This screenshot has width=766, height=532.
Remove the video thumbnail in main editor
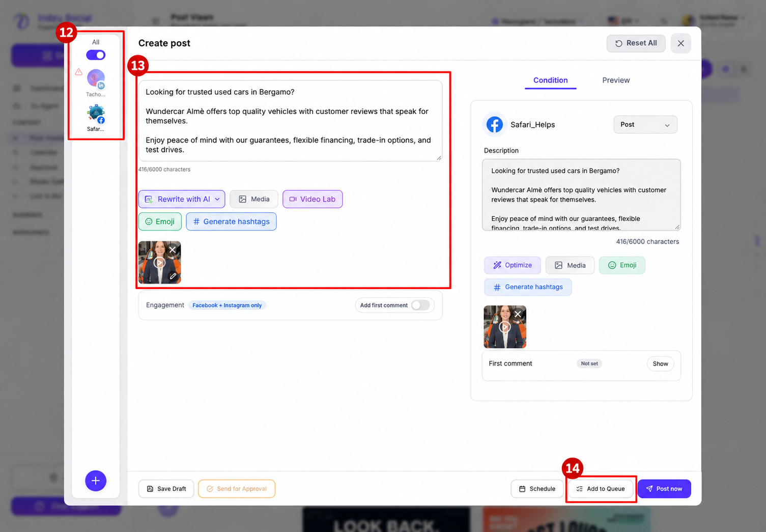pos(173,249)
